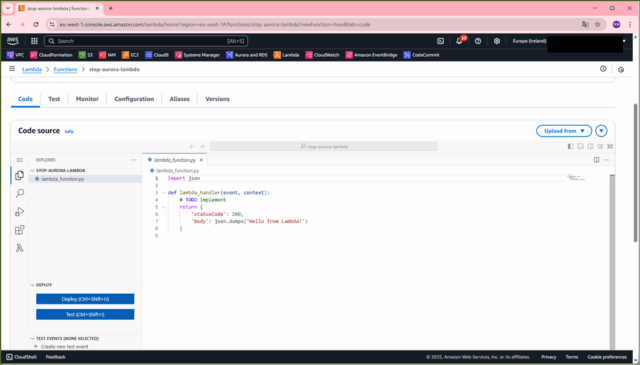Open the Extensions icon in editor sidebar

pyautogui.click(x=19, y=230)
